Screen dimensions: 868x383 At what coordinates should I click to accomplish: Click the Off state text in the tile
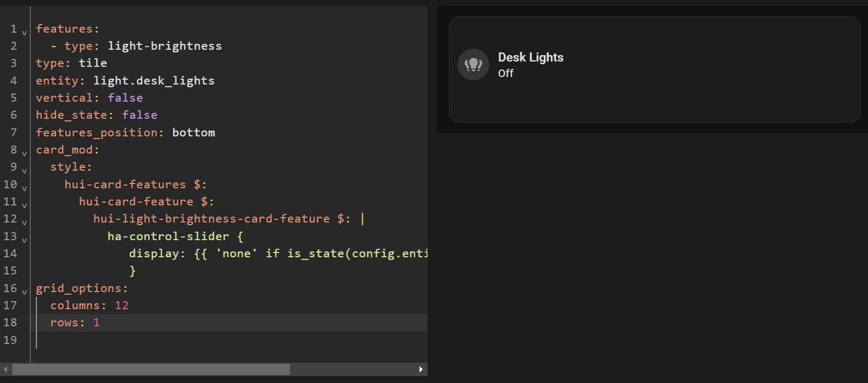tap(506, 73)
